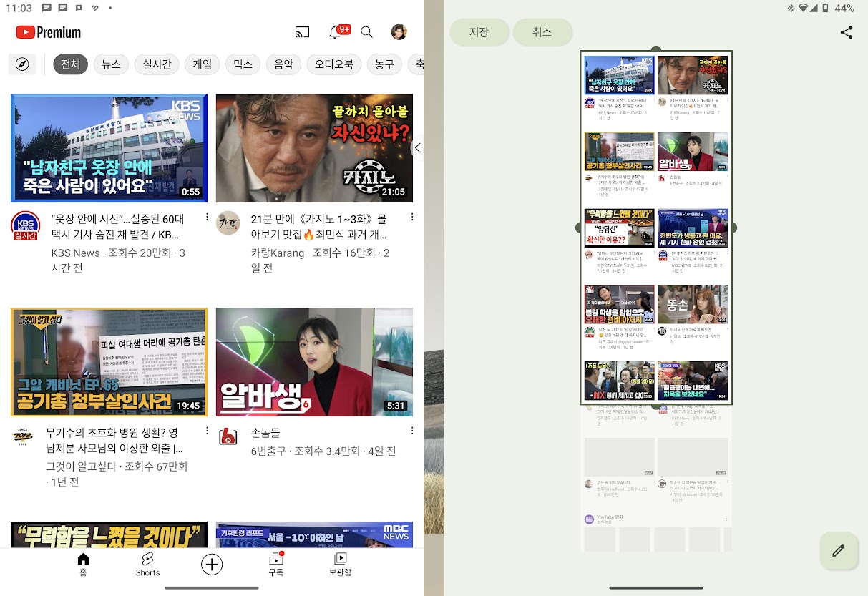Screen dimensions: 868x596
Task: Cancel the capture with 취소 button
Action: (x=542, y=32)
